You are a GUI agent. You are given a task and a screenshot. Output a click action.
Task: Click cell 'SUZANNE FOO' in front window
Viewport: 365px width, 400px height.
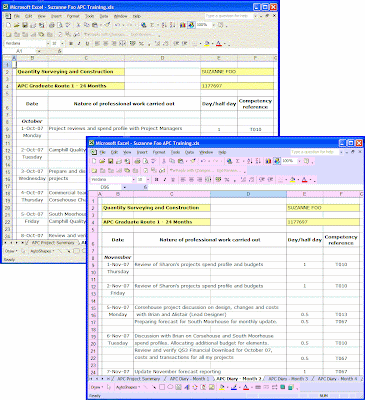click(x=323, y=208)
